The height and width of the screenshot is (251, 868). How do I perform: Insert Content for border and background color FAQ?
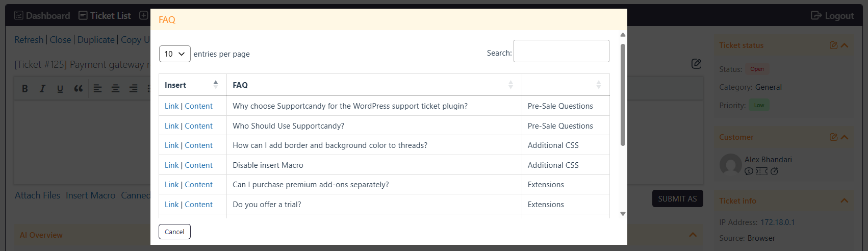point(198,145)
